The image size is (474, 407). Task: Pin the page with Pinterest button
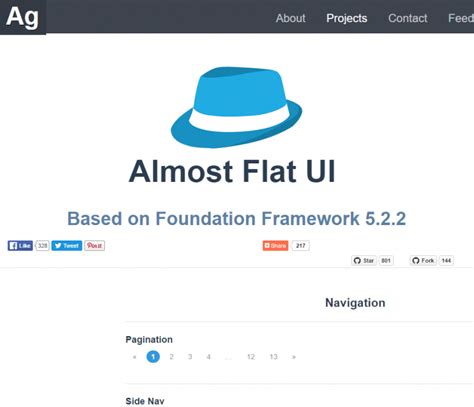tap(94, 246)
